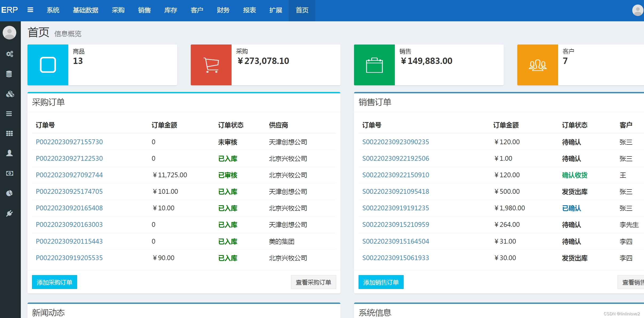
Task: Open sales order S00220230923090235
Action: pos(396,142)
